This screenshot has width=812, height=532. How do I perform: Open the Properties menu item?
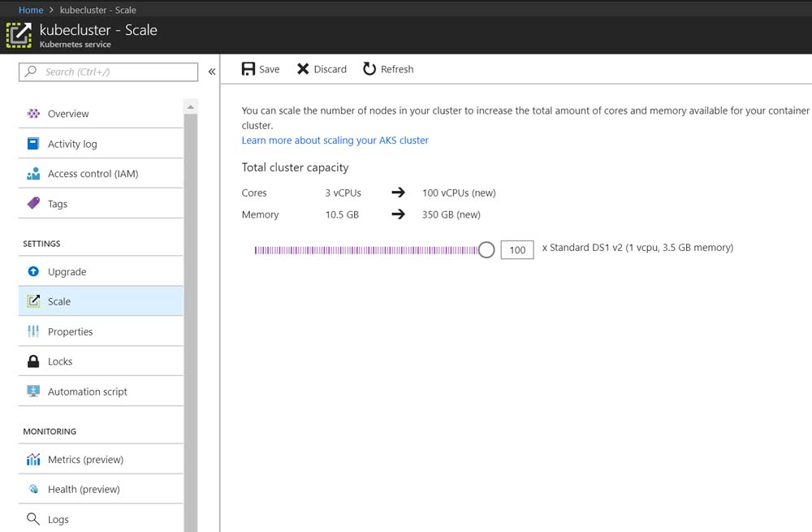click(x=70, y=331)
